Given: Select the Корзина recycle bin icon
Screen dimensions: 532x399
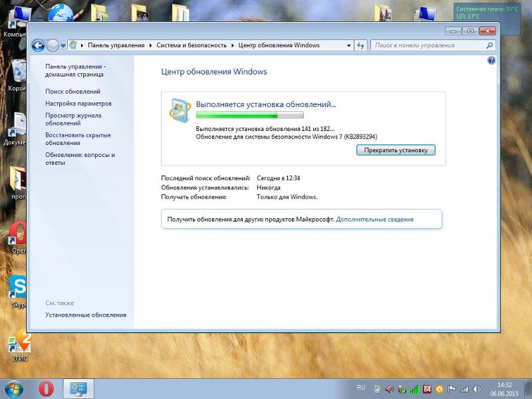Looking at the screenshot, I should [x=17, y=75].
